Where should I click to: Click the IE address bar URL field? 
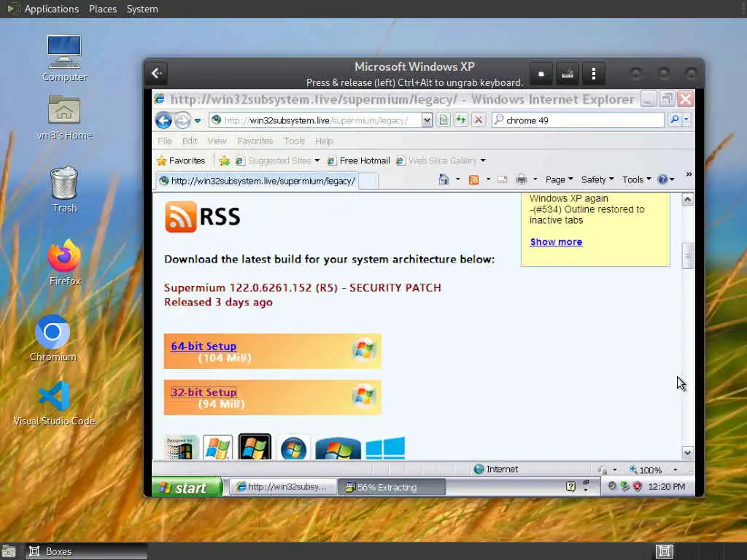pos(315,120)
